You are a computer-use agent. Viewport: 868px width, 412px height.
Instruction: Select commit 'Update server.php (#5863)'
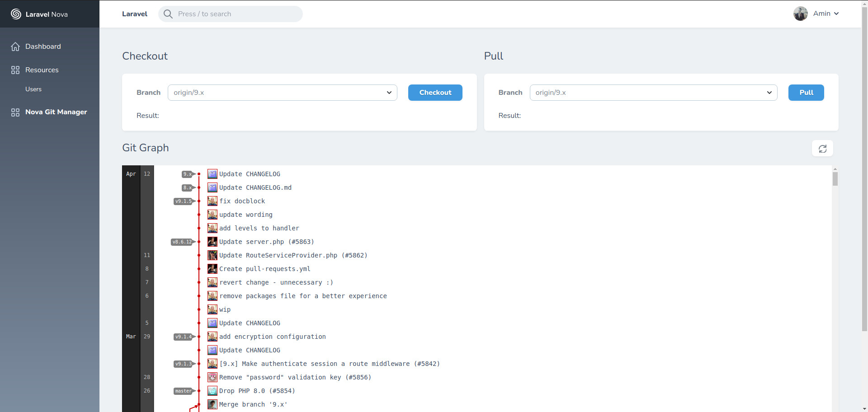click(267, 242)
